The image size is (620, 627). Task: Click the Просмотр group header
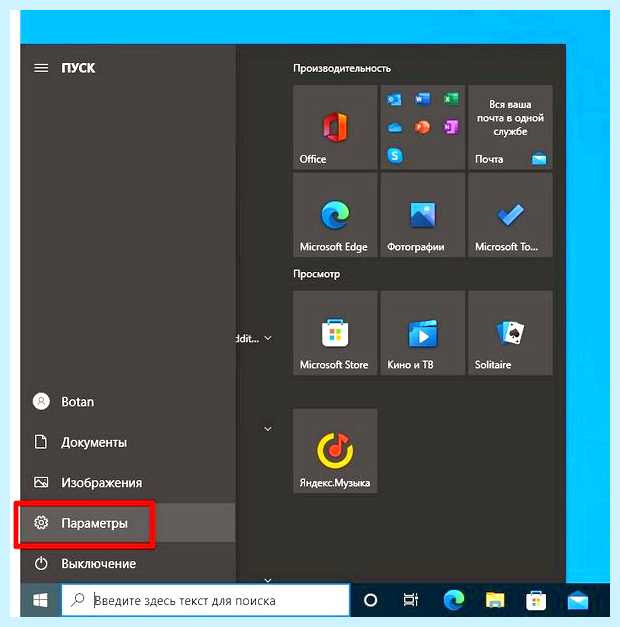[316, 274]
